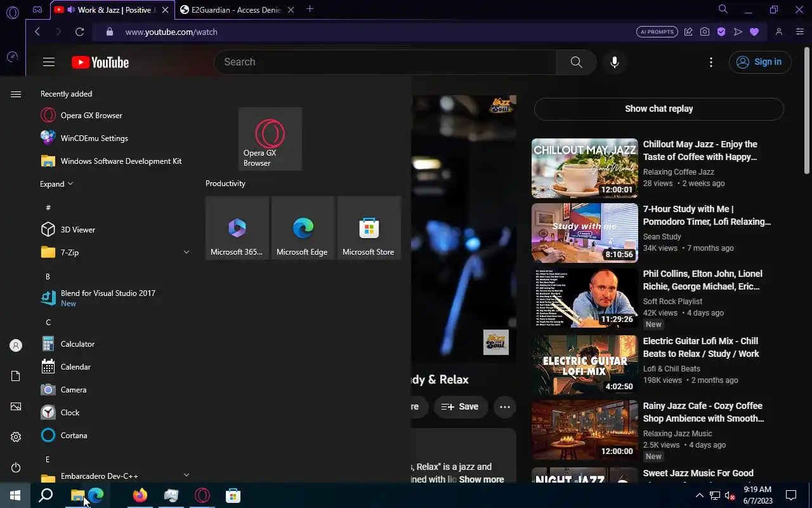Screen dimensions: 812x508
Task: Search in tabs magnifier icon
Action: [723, 10]
